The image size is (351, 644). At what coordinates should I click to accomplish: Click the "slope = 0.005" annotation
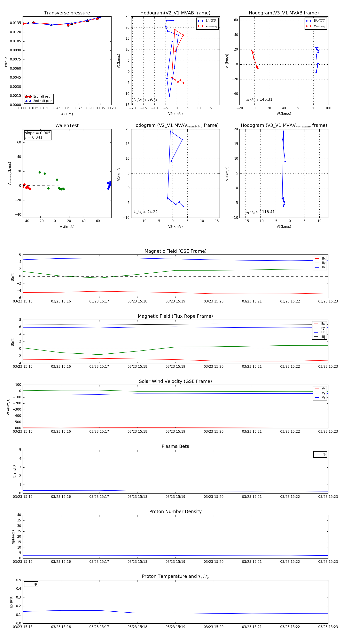[37, 133]
